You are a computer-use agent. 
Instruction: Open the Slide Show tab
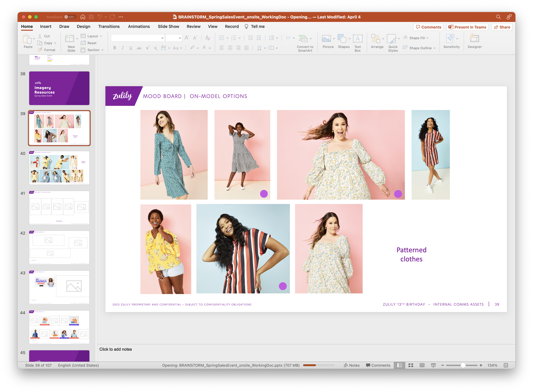coord(168,26)
